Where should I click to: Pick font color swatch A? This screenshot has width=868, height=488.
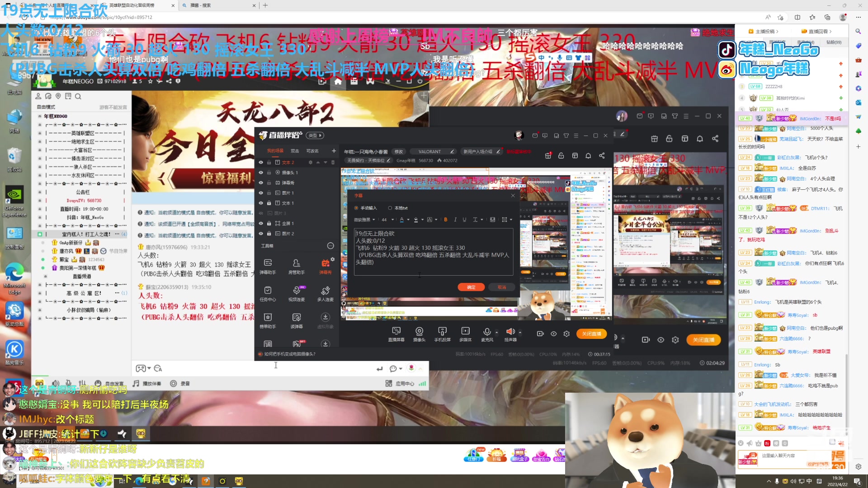point(401,220)
